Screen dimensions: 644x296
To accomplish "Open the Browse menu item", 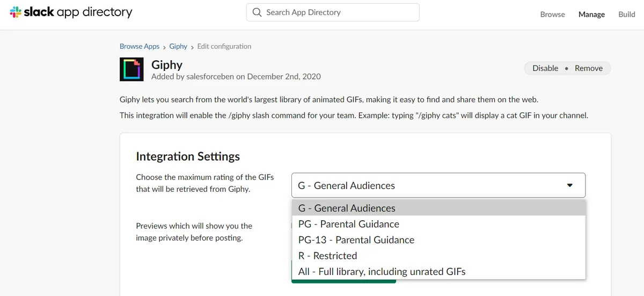I will (x=552, y=15).
